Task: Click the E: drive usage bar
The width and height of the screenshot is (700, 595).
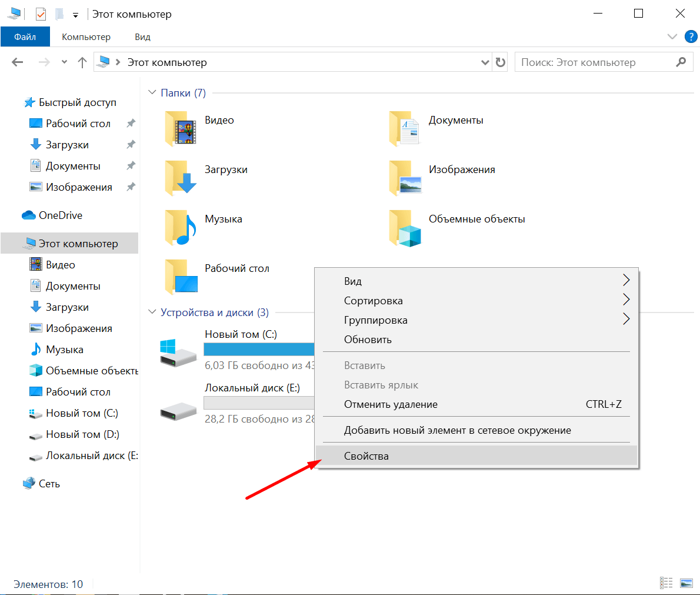Action: [259, 403]
